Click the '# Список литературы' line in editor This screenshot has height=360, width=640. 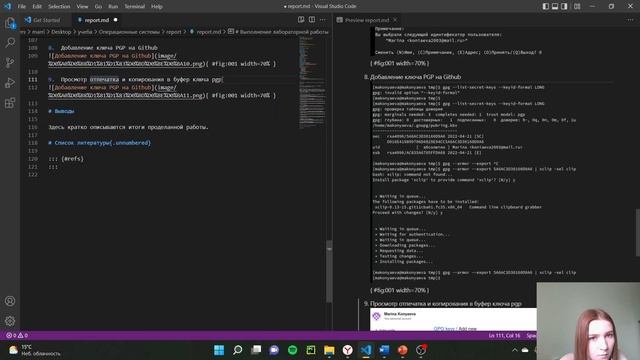pyautogui.click(x=100, y=143)
